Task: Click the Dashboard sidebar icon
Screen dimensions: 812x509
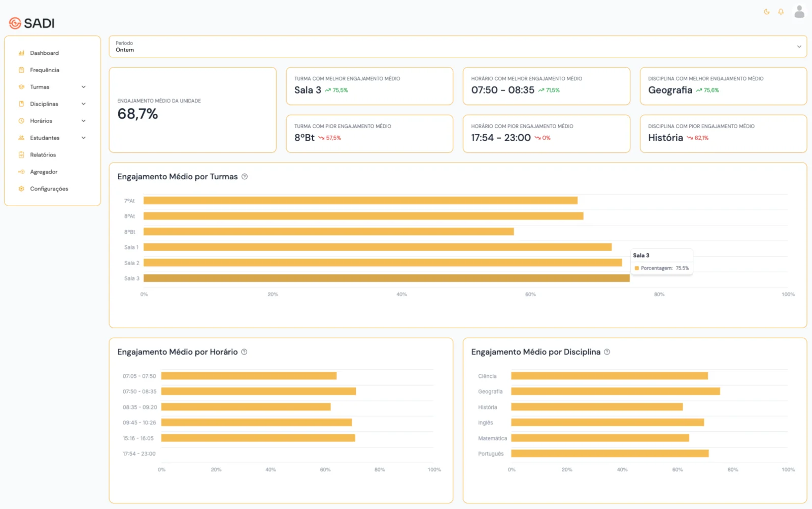Action: pyautogui.click(x=21, y=53)
